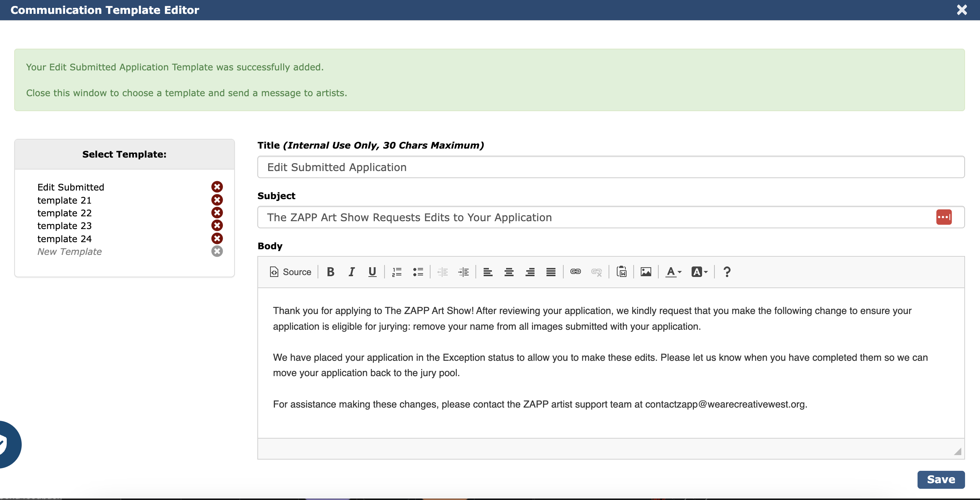
Task: Select the Edit Submitted template
Action: coord(71,187)
